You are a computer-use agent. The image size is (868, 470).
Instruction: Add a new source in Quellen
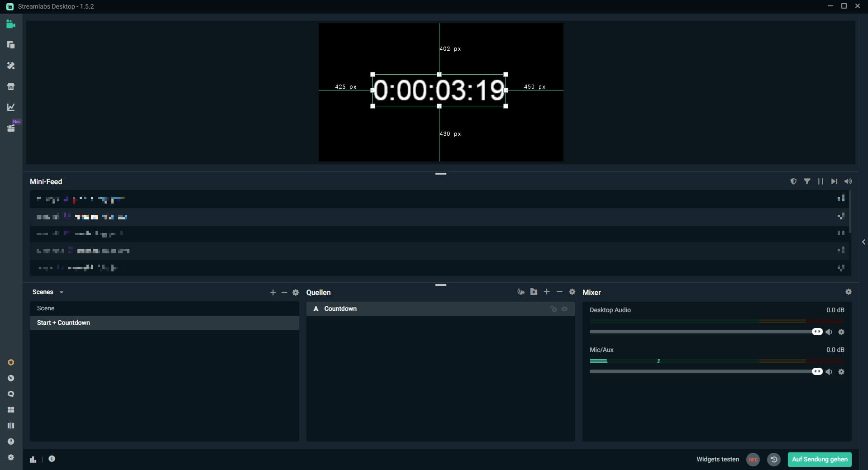(x=547, y=292)
